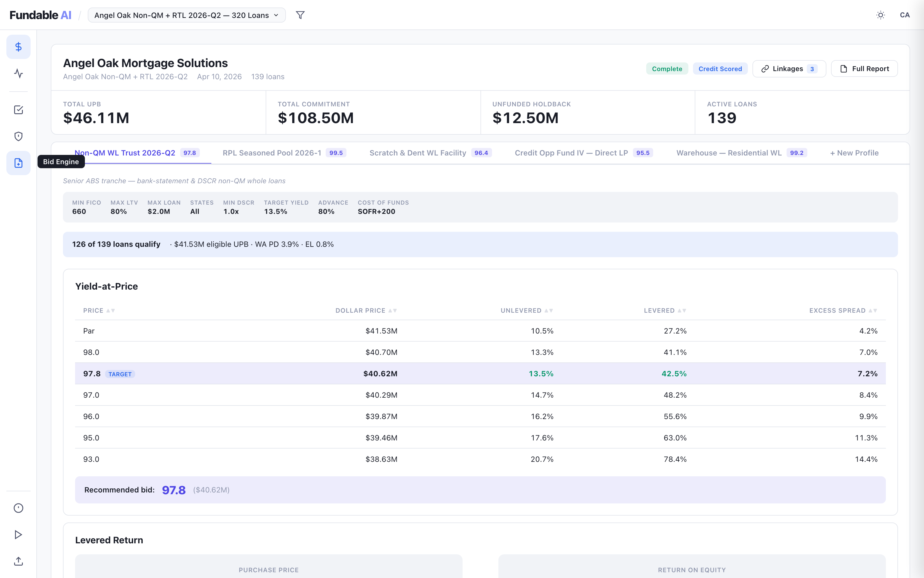This screenshot has height=578, width=924.
Task: Open the Linkages button
Action: 789,69
